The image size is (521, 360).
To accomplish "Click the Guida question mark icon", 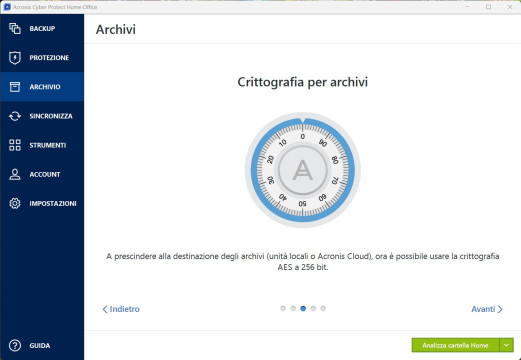I will [x=15, y=345].
